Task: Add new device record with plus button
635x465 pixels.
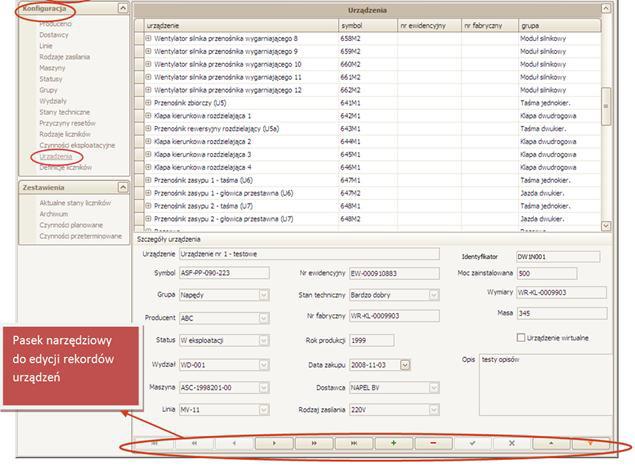Action: click(x=393, y=443)
